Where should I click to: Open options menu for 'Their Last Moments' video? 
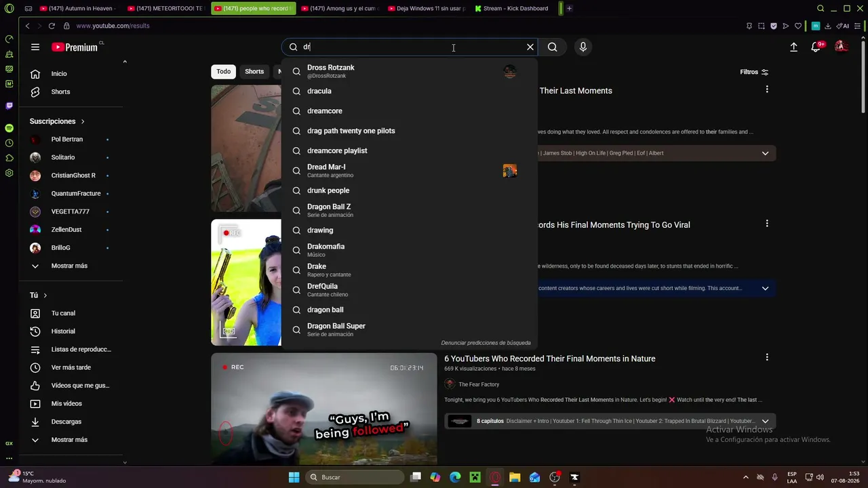[767, 89]
